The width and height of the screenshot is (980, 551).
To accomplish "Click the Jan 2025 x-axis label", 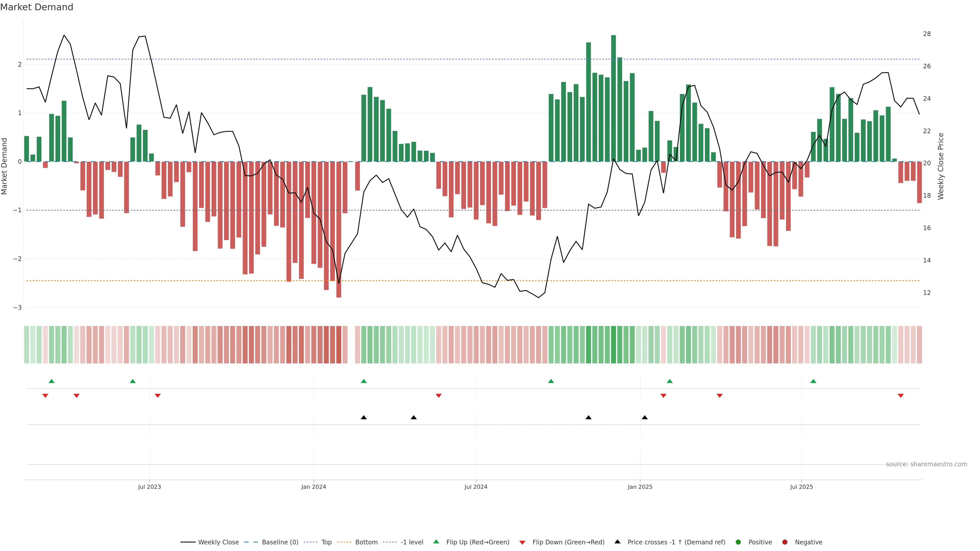I will click(x=640, y=487).
